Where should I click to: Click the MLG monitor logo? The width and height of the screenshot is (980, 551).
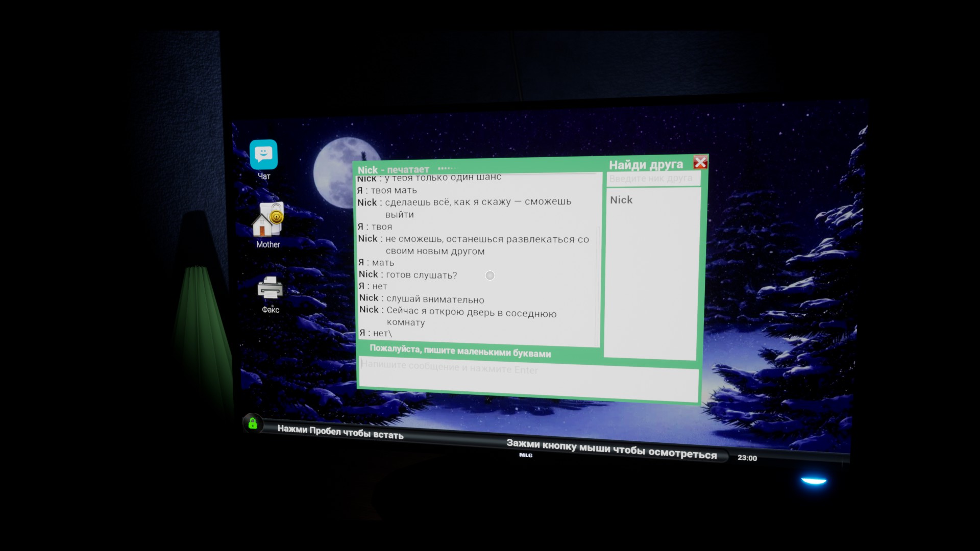tap(526, 455)
